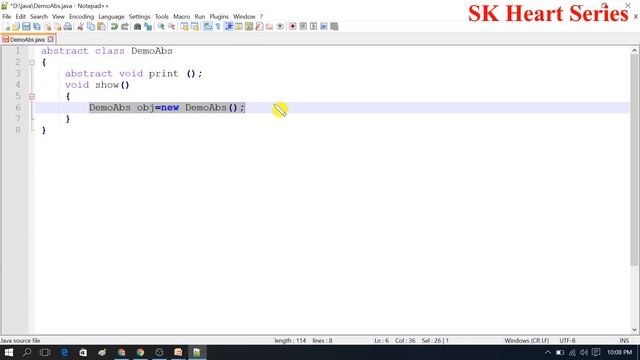Open the Run menu
The height and width of the screenshot is (360, 640).
click(200, 17)
